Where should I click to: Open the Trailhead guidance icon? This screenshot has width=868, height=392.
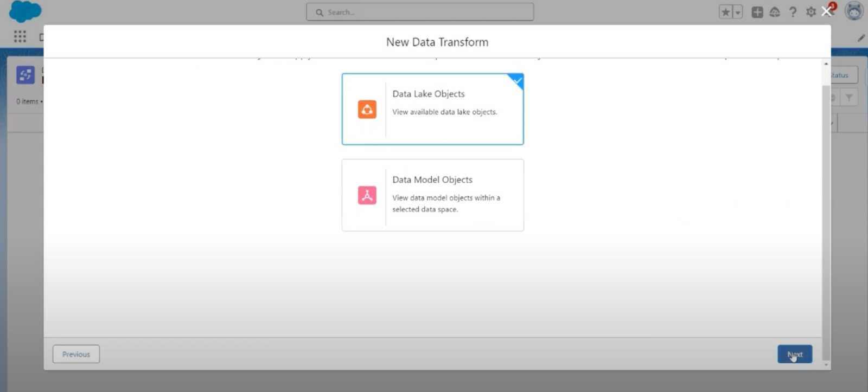(x=775, y=12)
